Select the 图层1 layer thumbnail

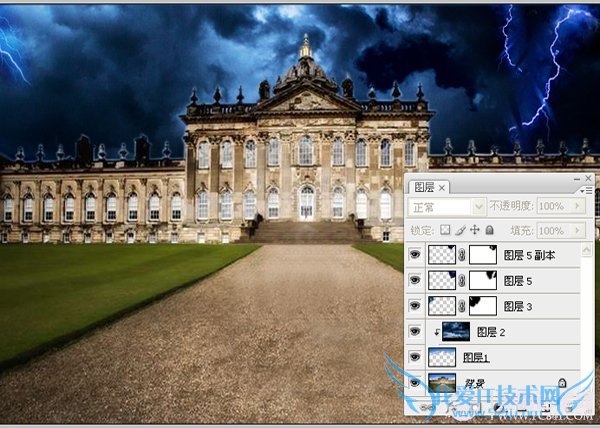442,357
